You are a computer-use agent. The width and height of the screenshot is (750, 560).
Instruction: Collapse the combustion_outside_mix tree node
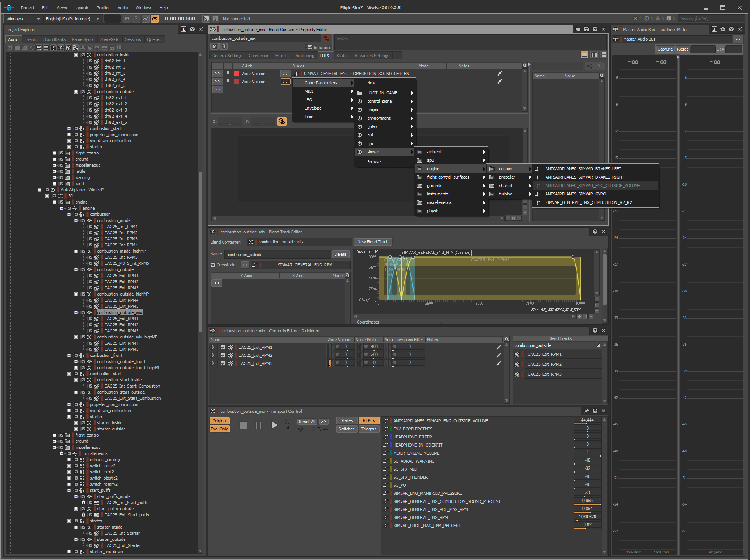[x=76, y=312]
